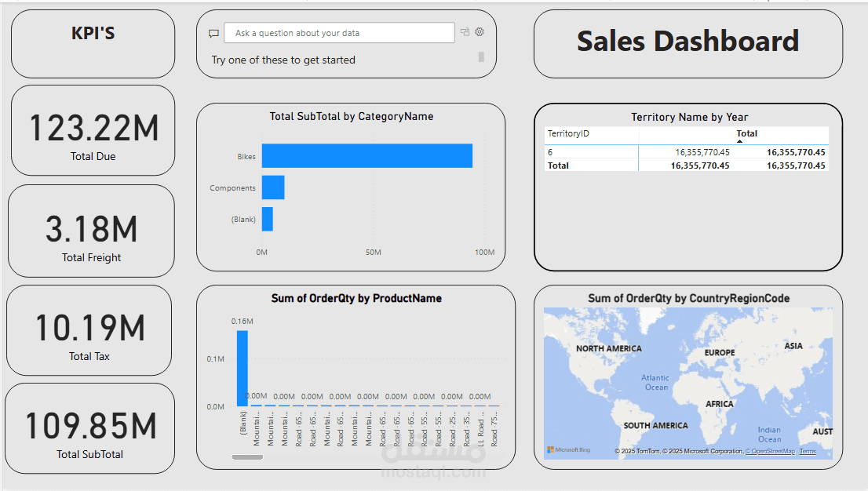Click the Total Due KPI card

[x=92, y=130]
